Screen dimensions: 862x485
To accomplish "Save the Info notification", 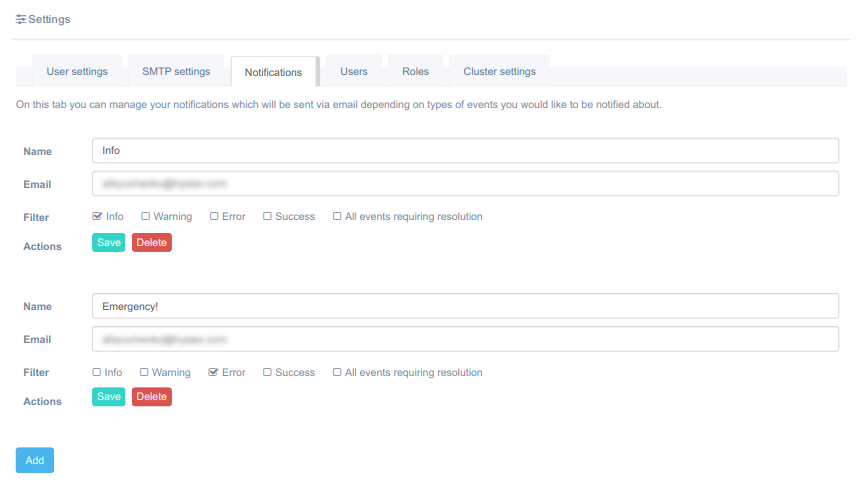I will (108, 242).
